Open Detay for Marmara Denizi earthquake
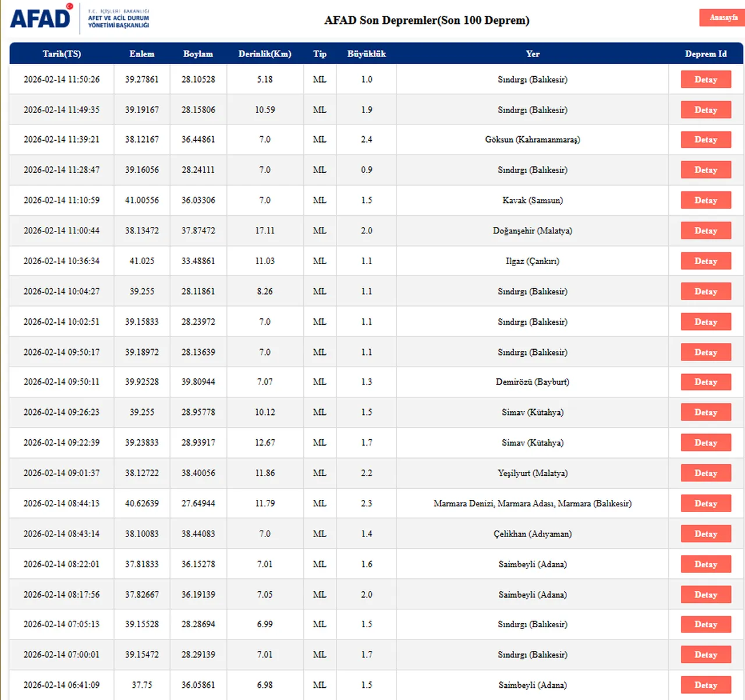 point(705,503)
